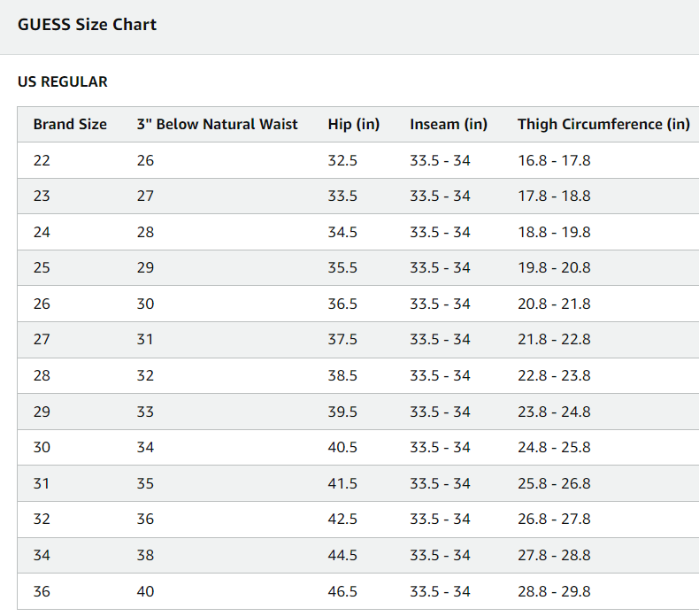
Task: Click thigh range 23.8 - 24.8
Action: (554, 412)
